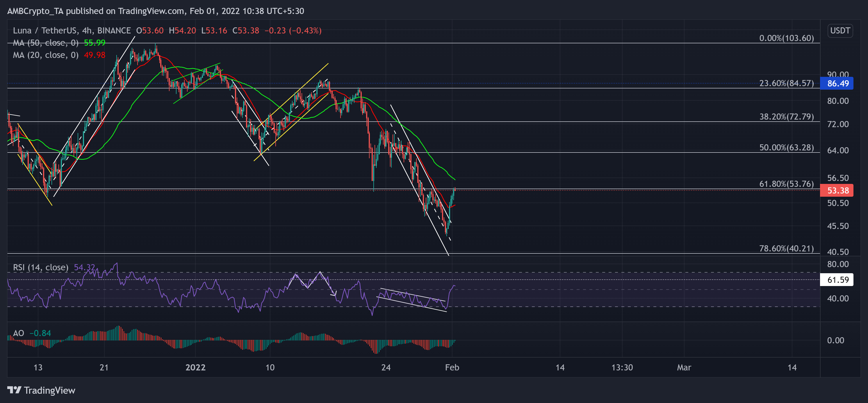Click the 21 date on time axis
Screen dimensions: 868x403
pyautogui.click(x=104, y=367)
